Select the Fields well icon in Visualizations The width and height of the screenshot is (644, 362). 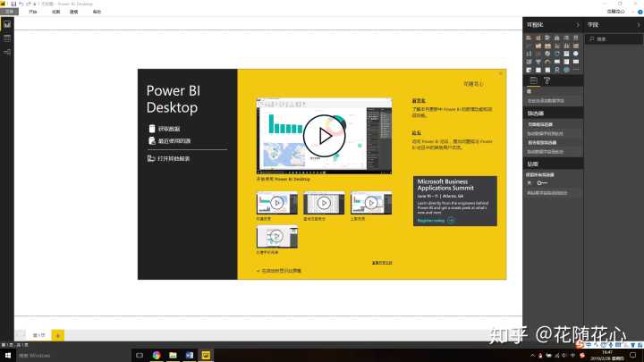tap(534, 80)
